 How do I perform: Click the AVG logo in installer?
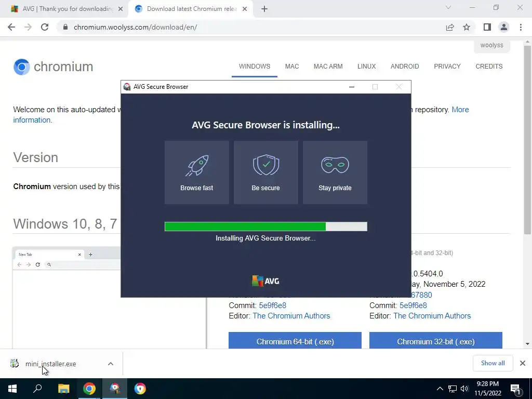point(265,281)
